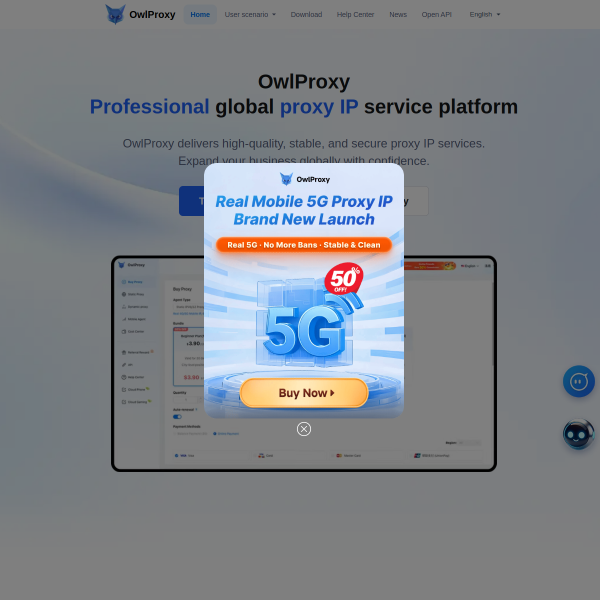Open the Download page link
The height and width of the screenshot is (600, 600).
pyautogui.click(x=306, y=15)
